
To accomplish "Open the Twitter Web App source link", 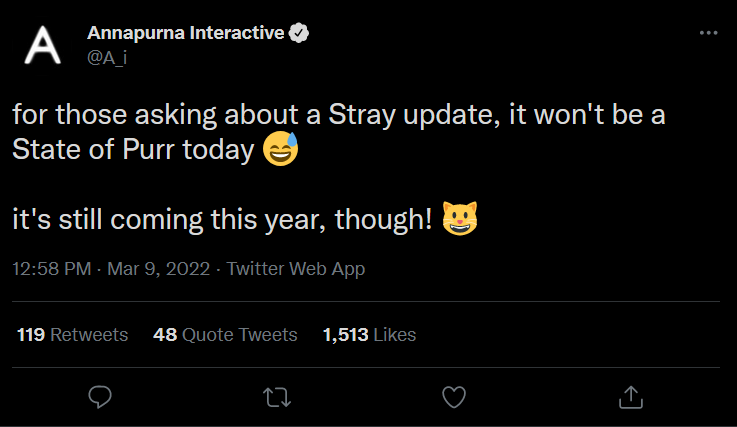I will click(x=296, y=269).
